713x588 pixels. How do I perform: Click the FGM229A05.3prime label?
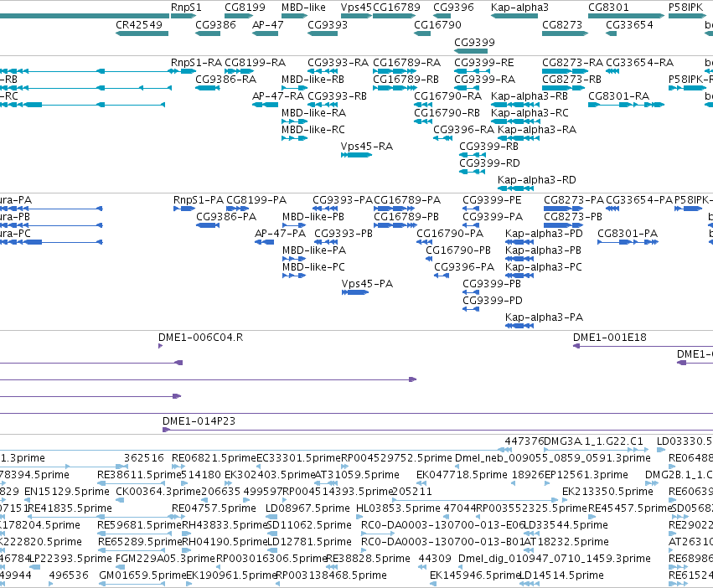165,558
